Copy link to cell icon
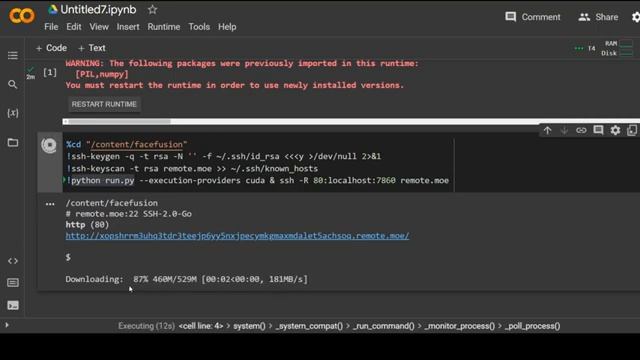This screenshot has width=640, height=360. 581,130
